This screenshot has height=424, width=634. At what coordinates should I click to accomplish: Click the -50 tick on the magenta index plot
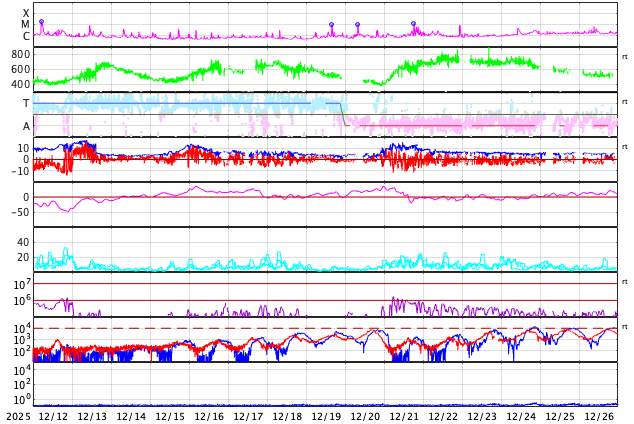(x=19, y=210)
